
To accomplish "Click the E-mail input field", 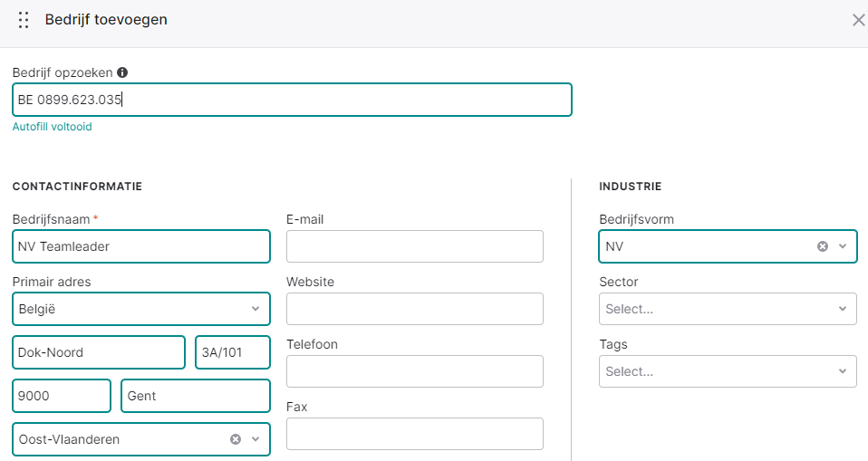I will 415,246.
